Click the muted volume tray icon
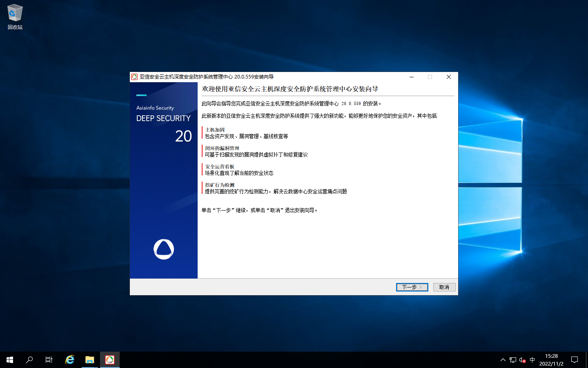Viewport: 588px width, 368px height. click(x=522, y=360)
